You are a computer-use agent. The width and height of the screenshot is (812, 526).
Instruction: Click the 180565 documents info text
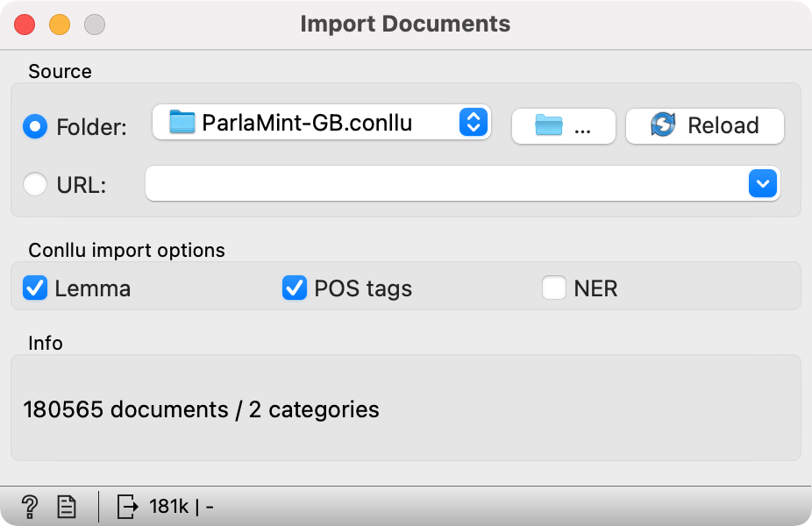tap(201, 409)
